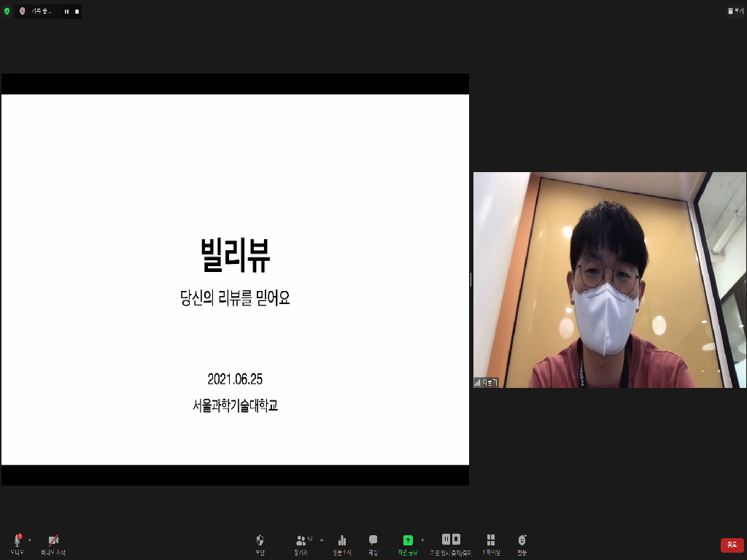747x560 pixels.
Task: Select the masked participant's video tile
Action: click(610, 280)
